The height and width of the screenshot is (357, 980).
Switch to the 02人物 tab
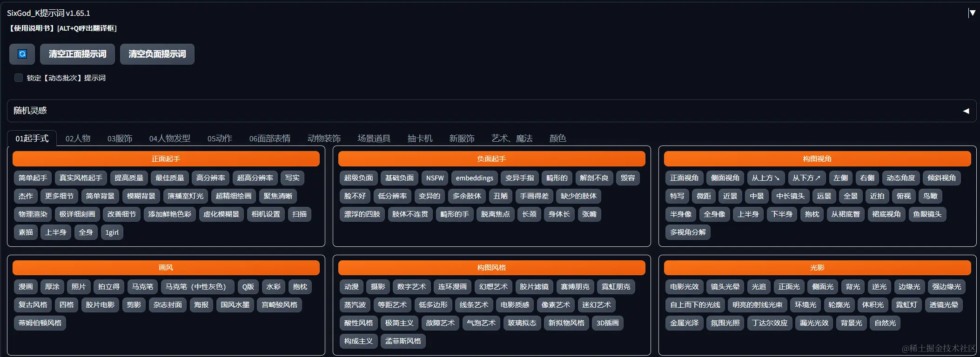78,138
